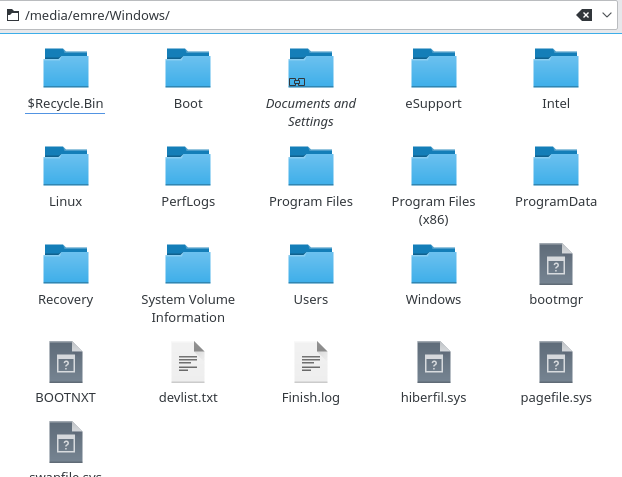Click the "Program Files (x86)" label

coord(433,210)
